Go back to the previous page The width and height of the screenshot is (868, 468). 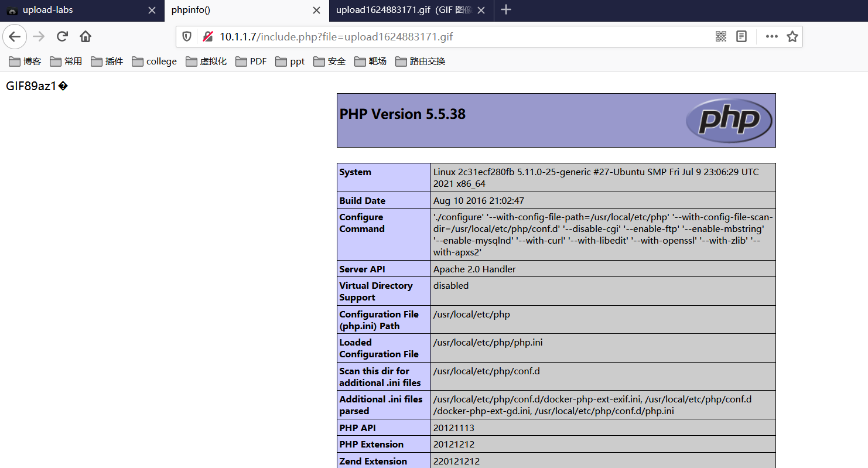pyautogui.click(x=15, y=36)
